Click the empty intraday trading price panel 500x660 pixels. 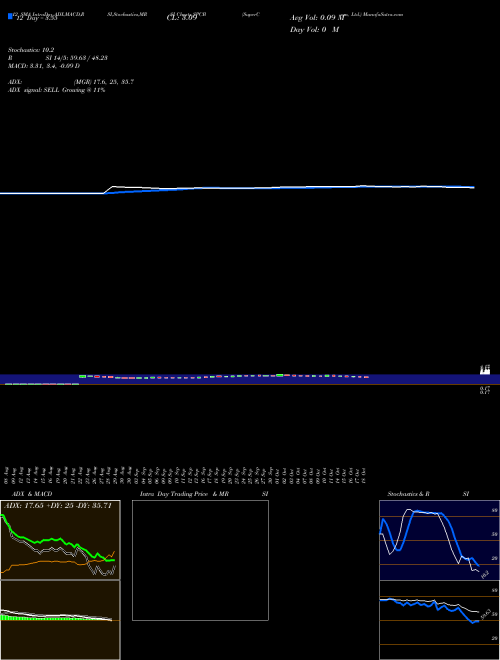(200, 560)
